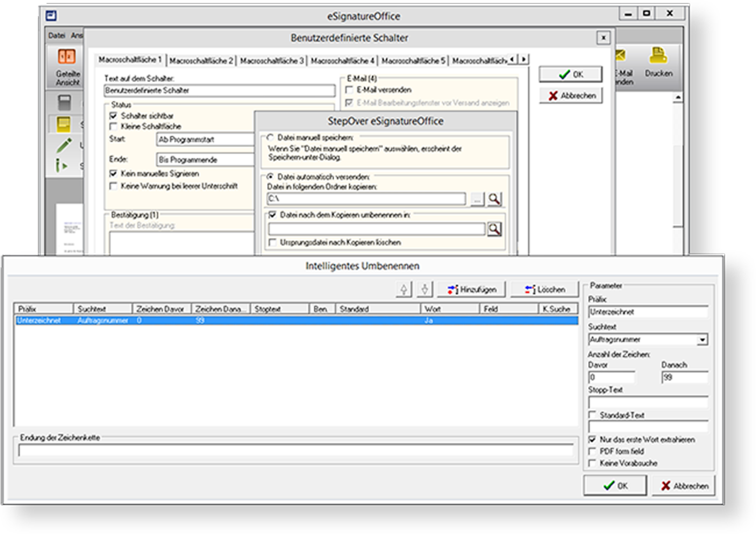Enable PDF form field checkbox
The image size is (756, 534).
(x=592, y=451)
